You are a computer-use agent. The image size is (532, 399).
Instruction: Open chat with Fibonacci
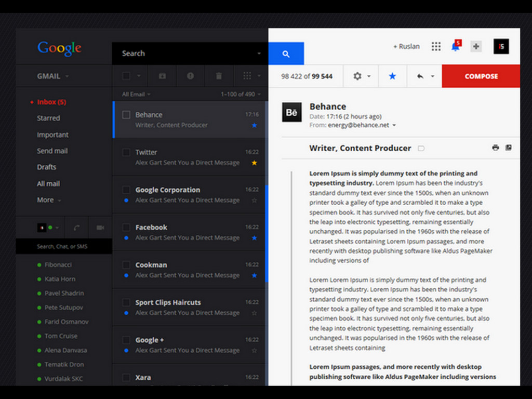coord(58,264)
